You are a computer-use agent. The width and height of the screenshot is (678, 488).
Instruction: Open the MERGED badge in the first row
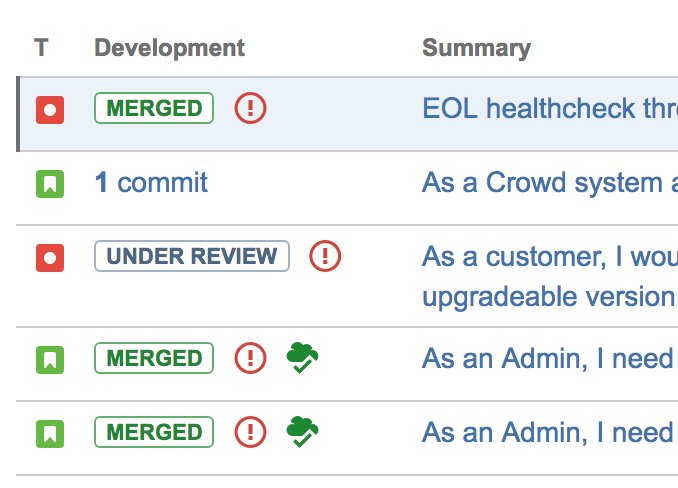tap(154, 108)
